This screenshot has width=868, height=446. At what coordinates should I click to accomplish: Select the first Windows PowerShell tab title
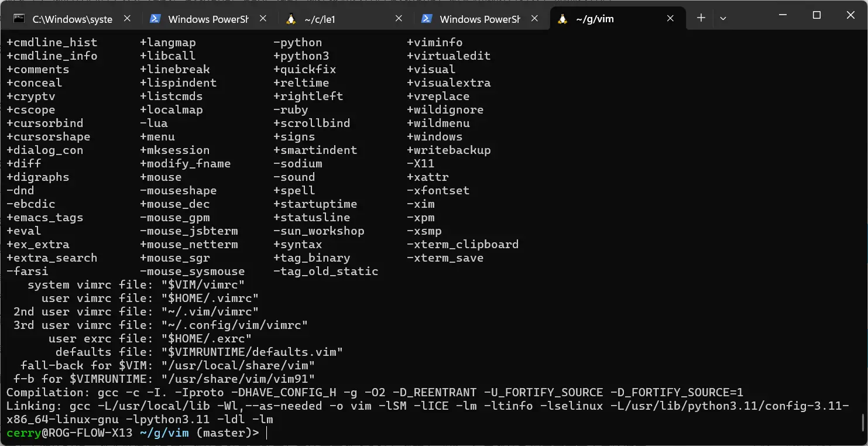coord(208,19)
